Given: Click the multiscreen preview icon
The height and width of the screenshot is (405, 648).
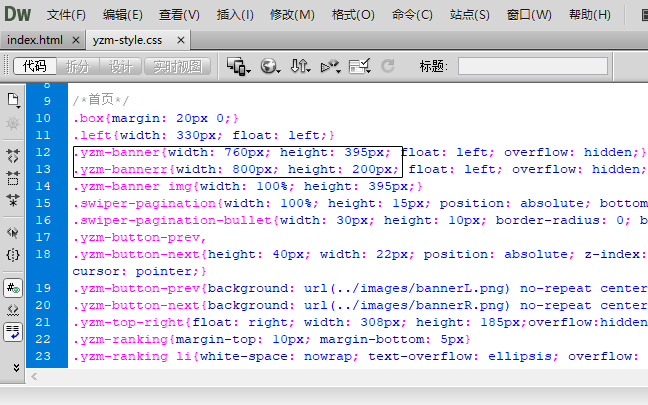Looking at the screenshot, I should coord(237,66).
